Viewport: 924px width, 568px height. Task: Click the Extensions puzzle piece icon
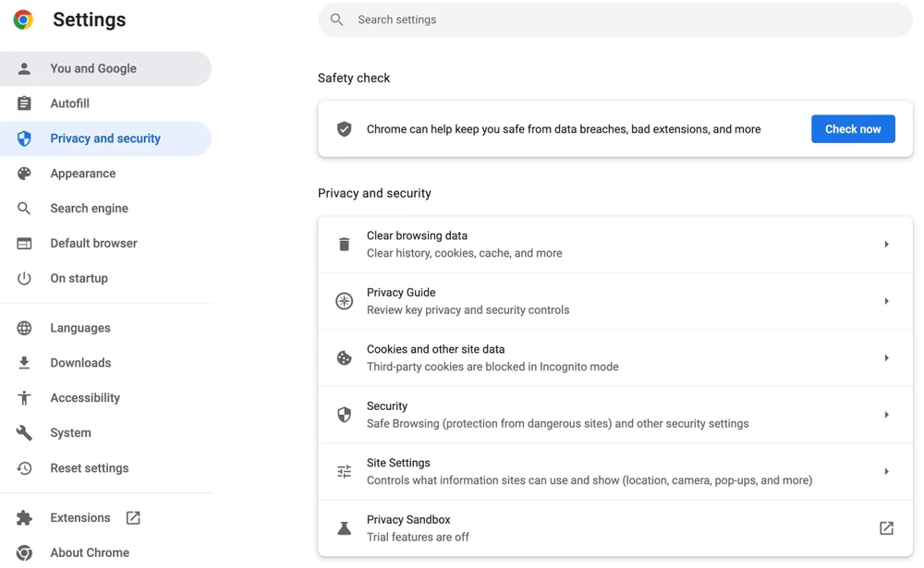pos(24,518)
